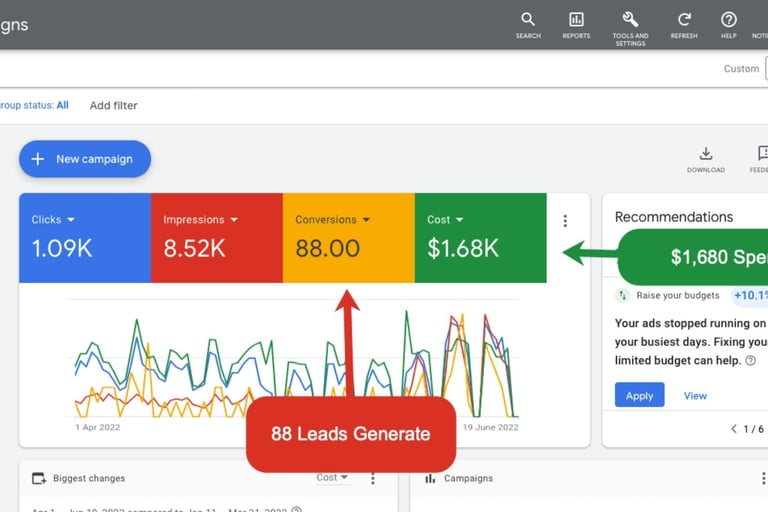Click the 1.09K clicks value
Screen dimensions: 768x512
tap(62, 248)
